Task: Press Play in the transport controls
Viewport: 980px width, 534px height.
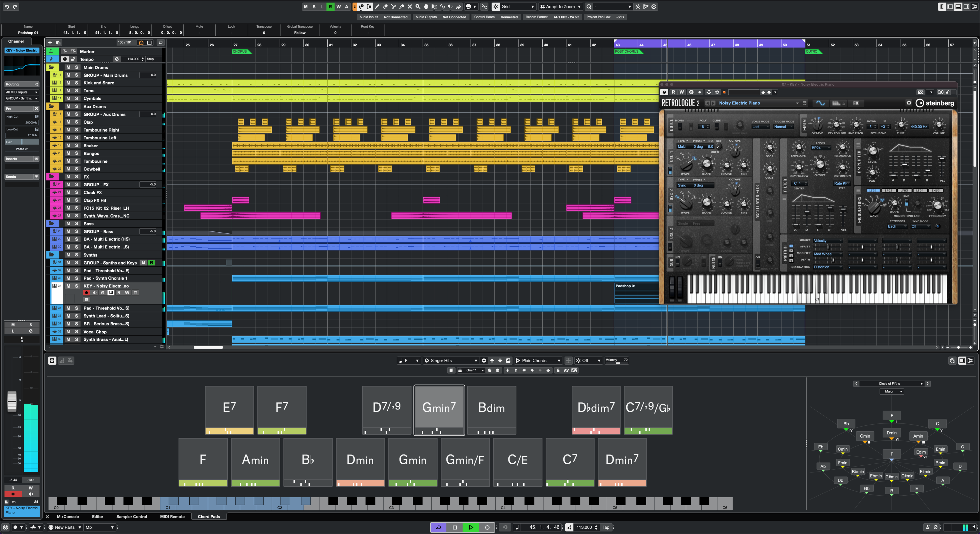Action: tap(470, 527)
